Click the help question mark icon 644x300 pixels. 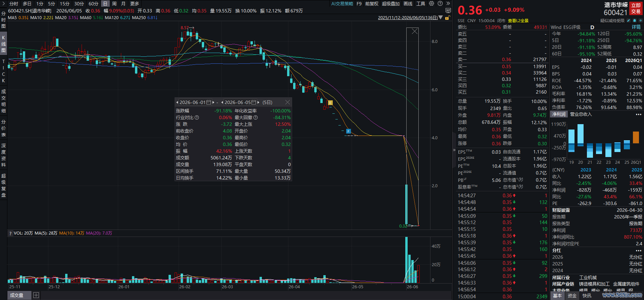click(440, 4)
